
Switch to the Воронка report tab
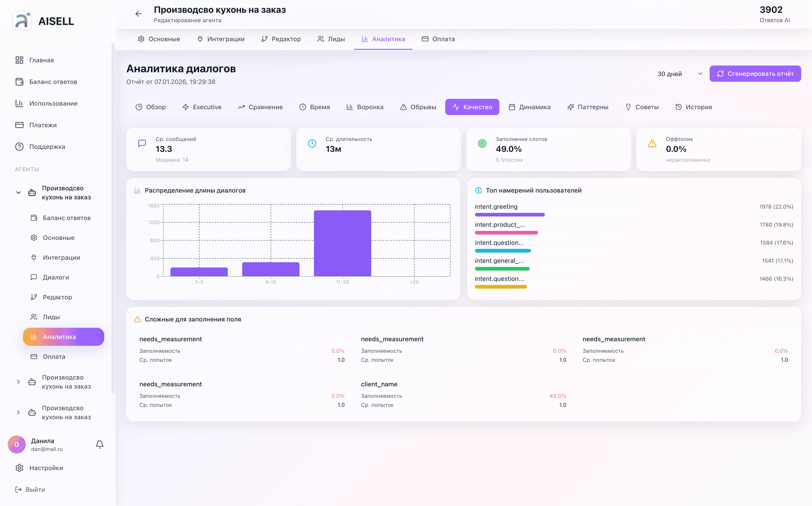pos(365,107)
